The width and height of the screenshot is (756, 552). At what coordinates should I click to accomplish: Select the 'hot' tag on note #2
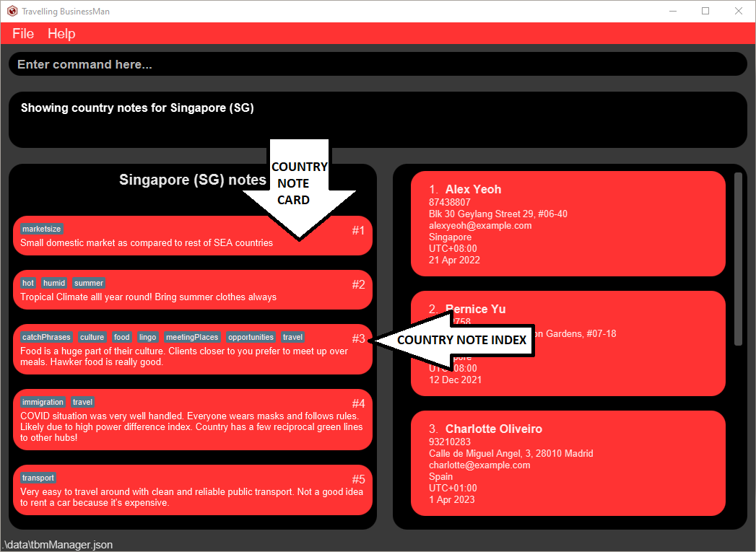[x=27, y=282]
